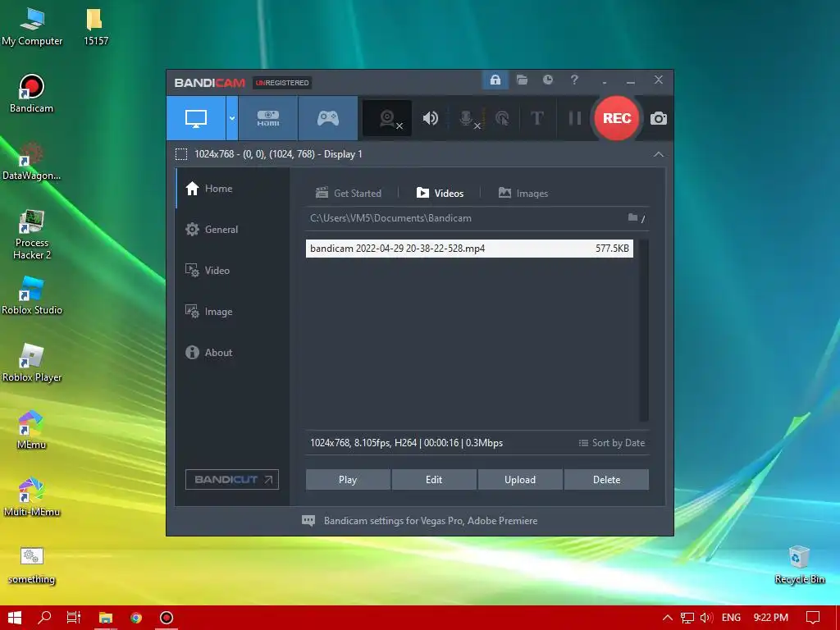Click Upload button
The width and height of the screenshot is (840, 630).
coord(520,479)
